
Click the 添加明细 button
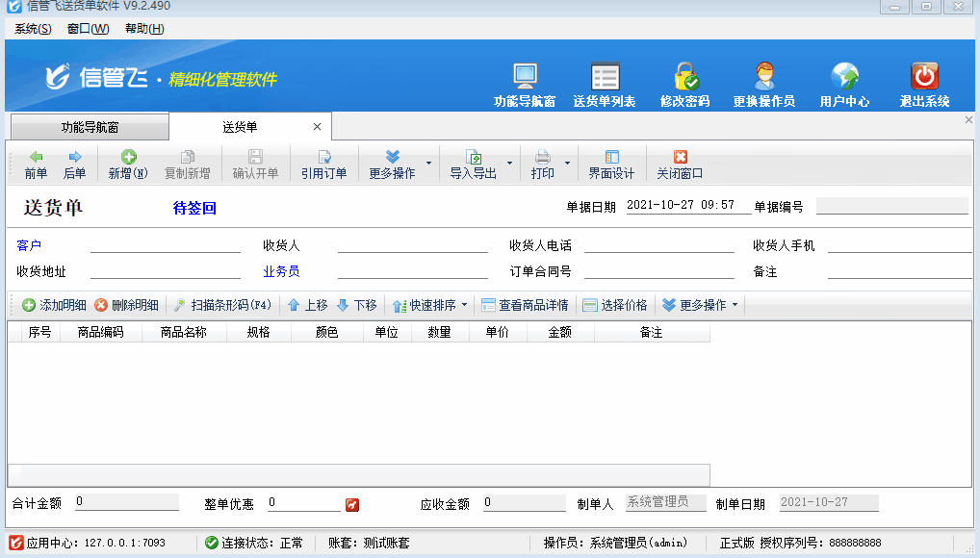tap(55, 305)
